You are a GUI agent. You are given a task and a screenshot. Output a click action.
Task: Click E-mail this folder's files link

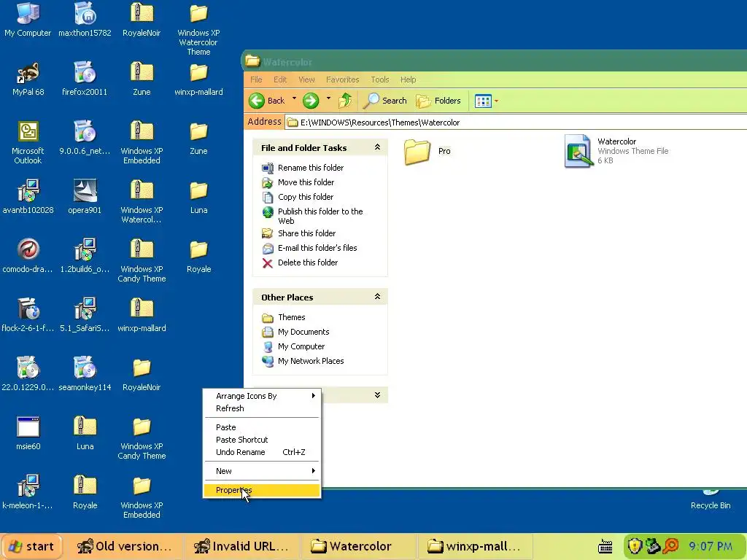(x=317, y=248)
